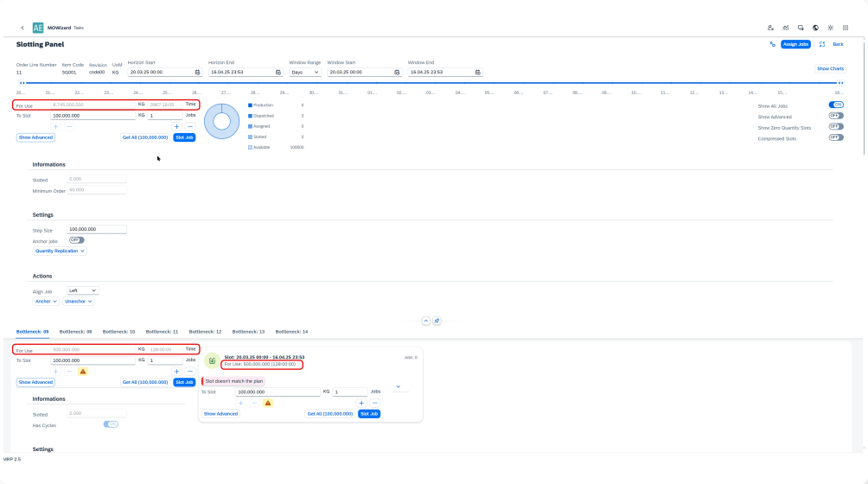Image resolution: width=868 pixels, height=484 pixels.
Task: Open the Window Range Days dropdown
Action: [304, 73]
